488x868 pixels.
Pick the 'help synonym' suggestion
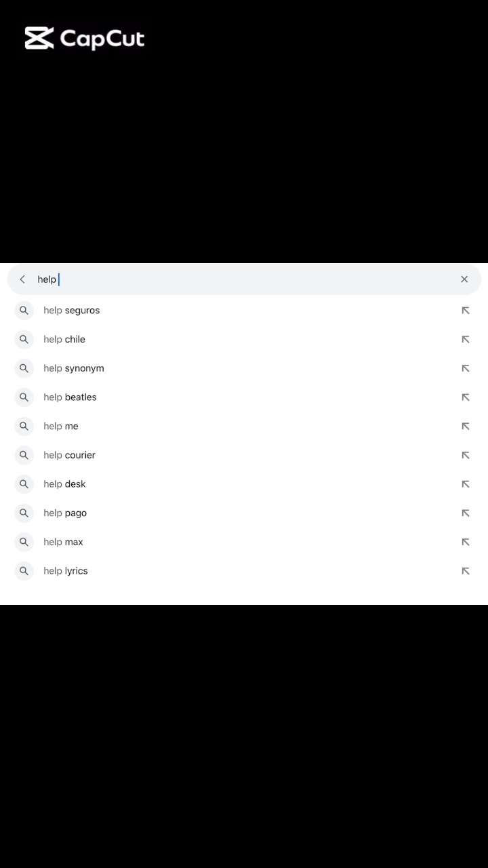(x=74, y=368)
